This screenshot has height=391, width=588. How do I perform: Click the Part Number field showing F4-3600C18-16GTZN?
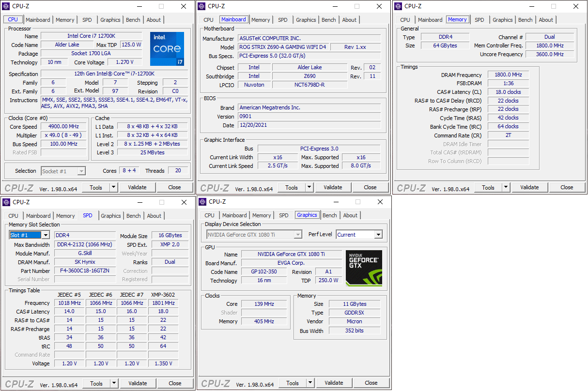tap(85, 271)
